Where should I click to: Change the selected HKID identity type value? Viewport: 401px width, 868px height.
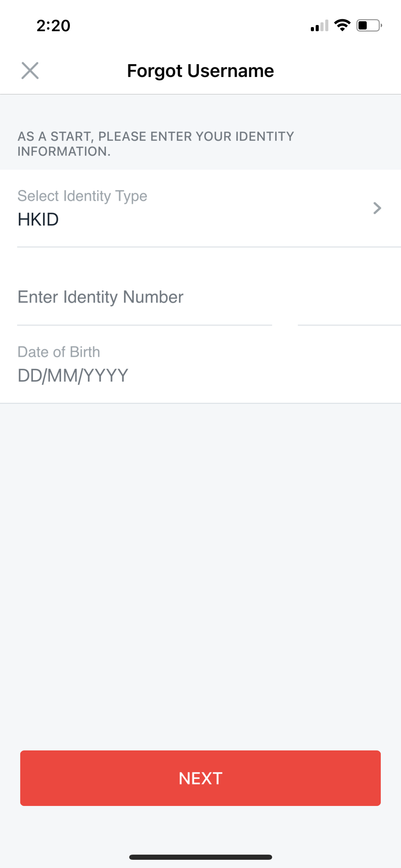pos(38,219)
